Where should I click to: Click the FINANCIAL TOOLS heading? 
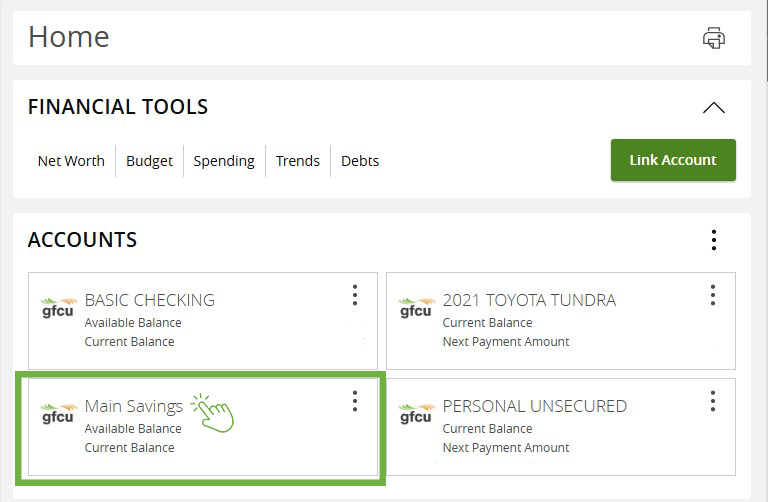(x=118, y=107)
